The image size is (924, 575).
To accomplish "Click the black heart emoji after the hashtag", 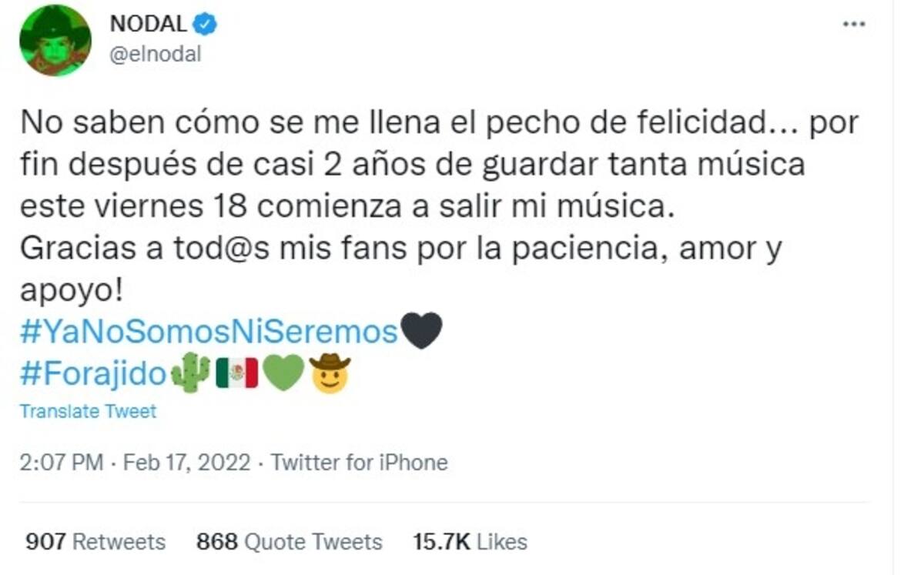I will 422,332.
